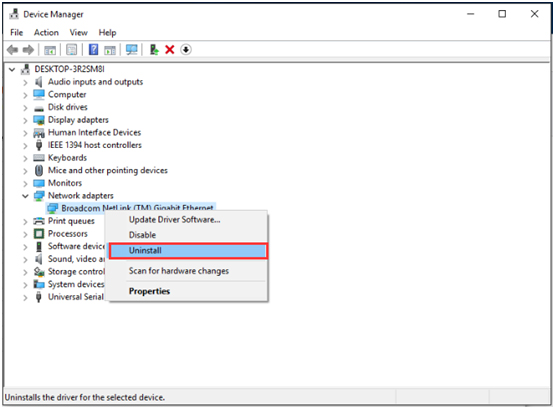Open the View menu
555x409 pixels.
click(79, 33)
